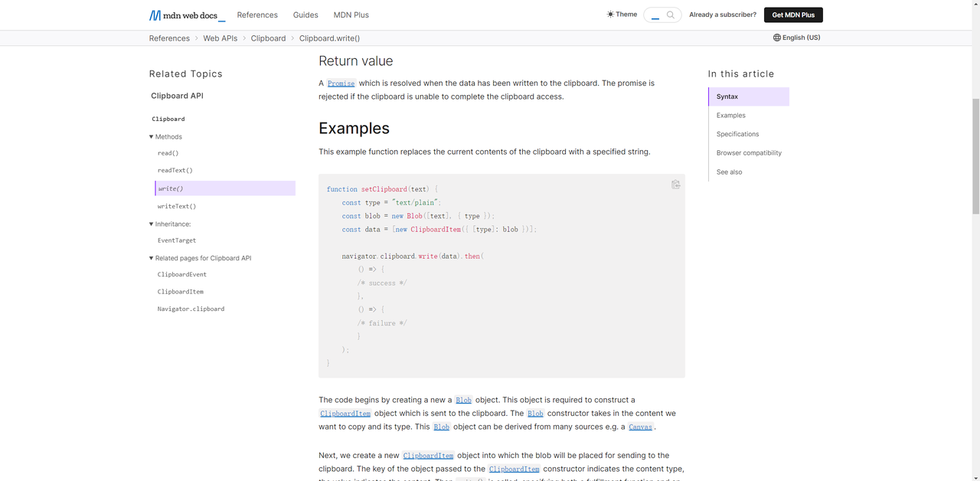Image resolution: width=980 pixels, height=481 pixels.
Task: Open the English (US) language menu
Action: tap(796, 38)
